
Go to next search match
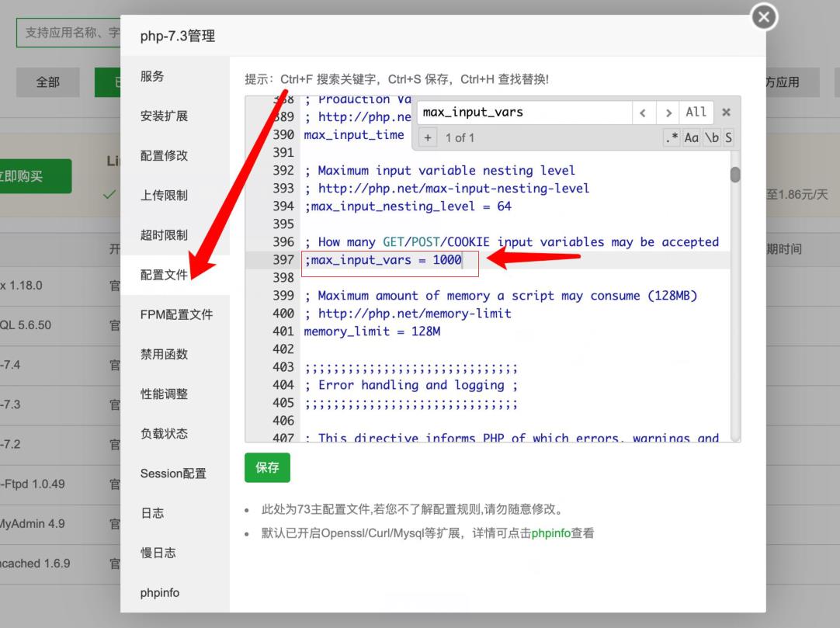(668, 113)
